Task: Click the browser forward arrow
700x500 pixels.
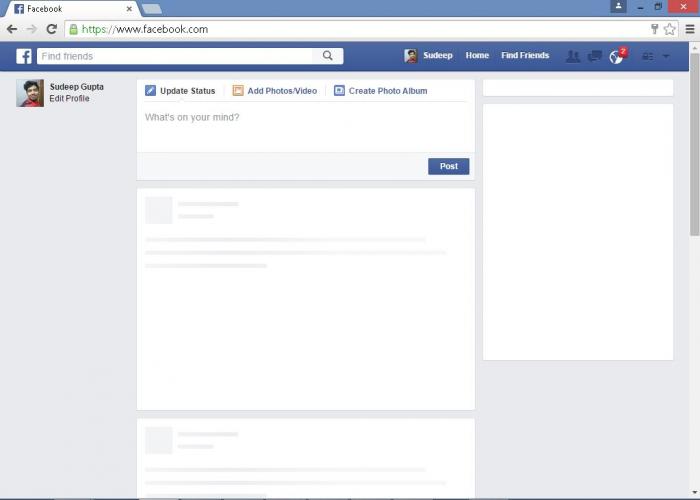Action: (x=32, y=29)
